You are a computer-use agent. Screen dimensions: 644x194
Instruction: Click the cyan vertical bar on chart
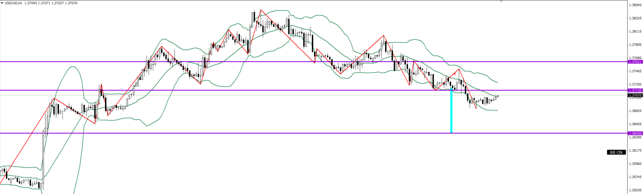coord(451,111)
